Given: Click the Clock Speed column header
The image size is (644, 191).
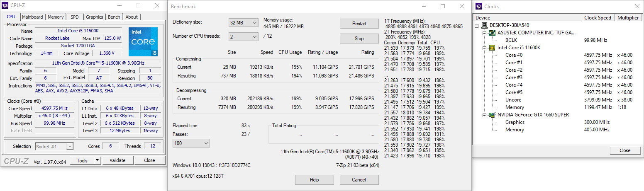Looking at the screenshot, I should click(598, 18).
